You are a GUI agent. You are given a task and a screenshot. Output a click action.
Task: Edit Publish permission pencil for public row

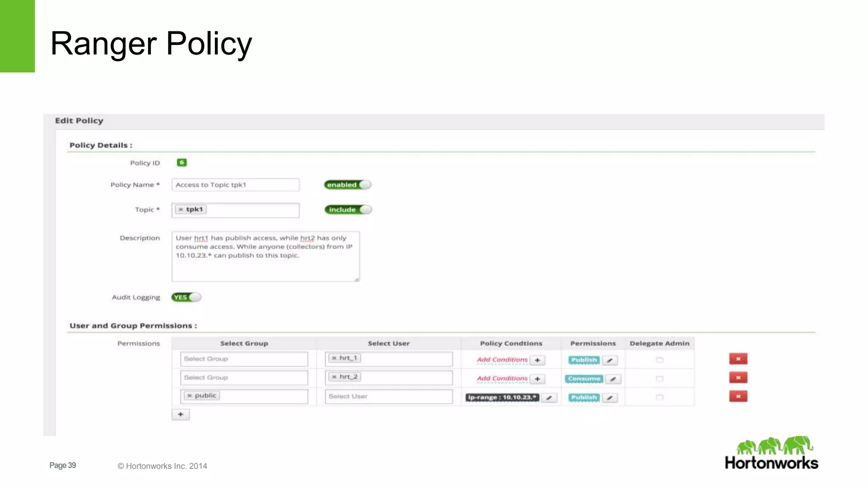(x=609, y=397)
